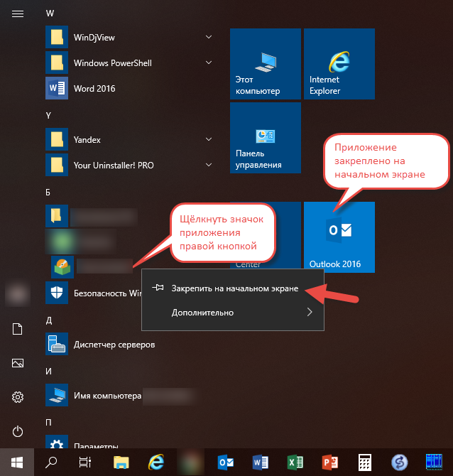Viewport: 453px width, 476px height.
Task: Click the letter Y group header
Action: click(48, 115)
